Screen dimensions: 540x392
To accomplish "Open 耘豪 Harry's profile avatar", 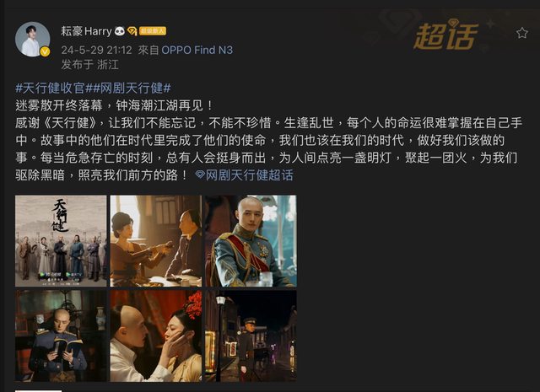I will tap(33, 40).
